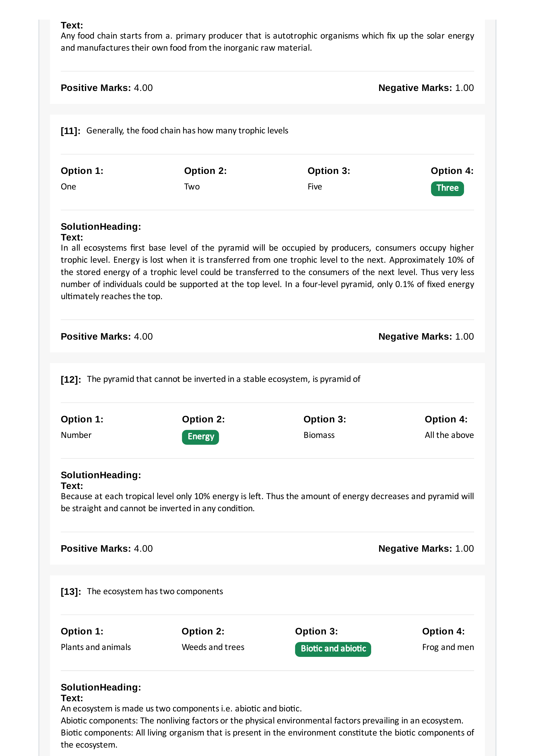This screenshot has height=756, width=534.
Task: Choose option 'Two' for question 11
Action: [x=192, y=187]
